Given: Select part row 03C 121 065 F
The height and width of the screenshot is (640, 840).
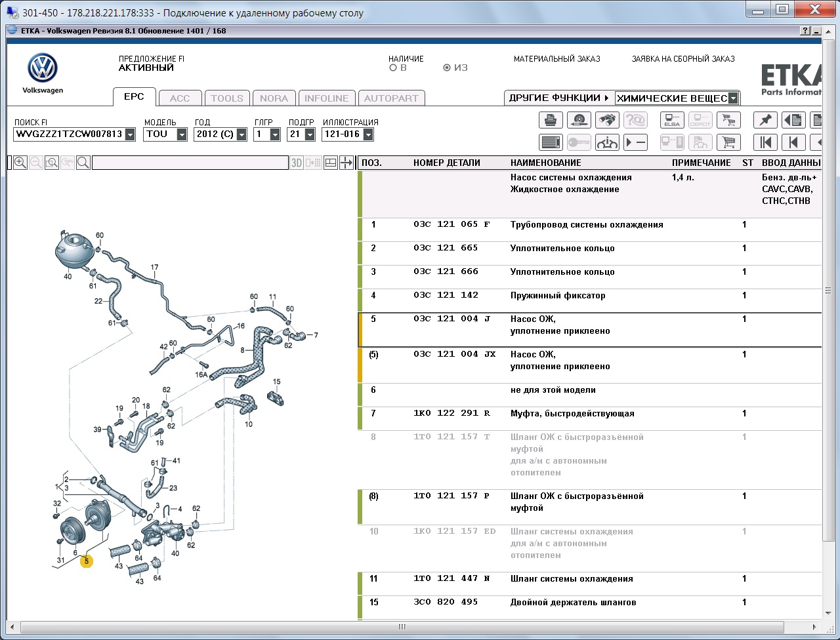Looking at the screenshot, I should [591, 230].
